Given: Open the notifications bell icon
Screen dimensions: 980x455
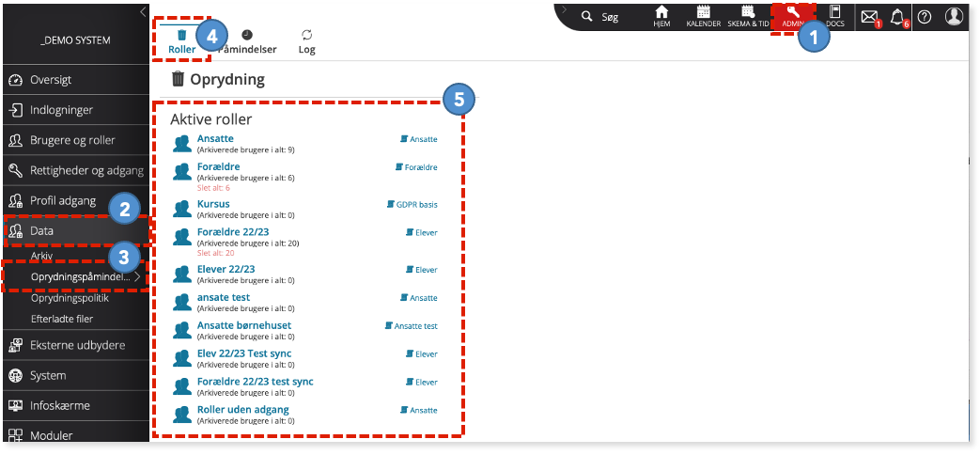Looking at the screenshot, I should (x=898, y=18).
